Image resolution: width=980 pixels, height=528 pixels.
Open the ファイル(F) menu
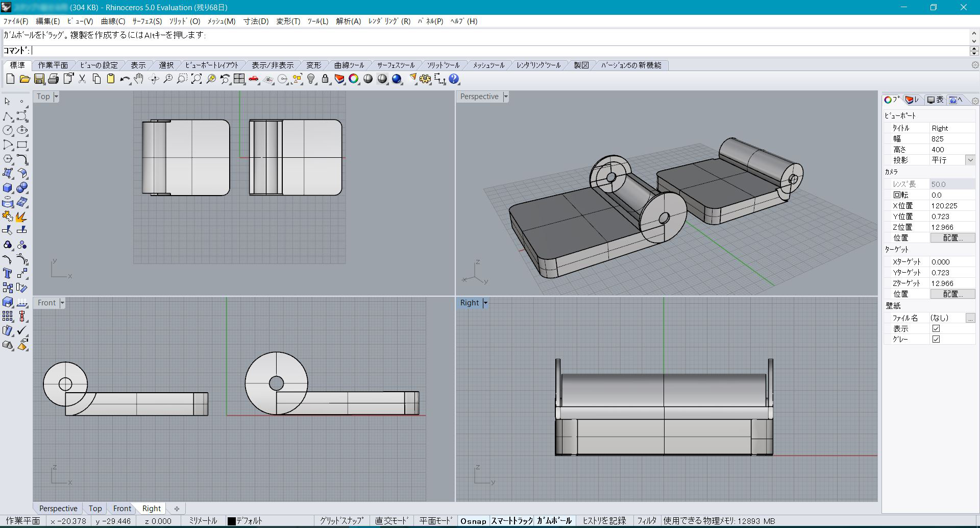[16, 21]
